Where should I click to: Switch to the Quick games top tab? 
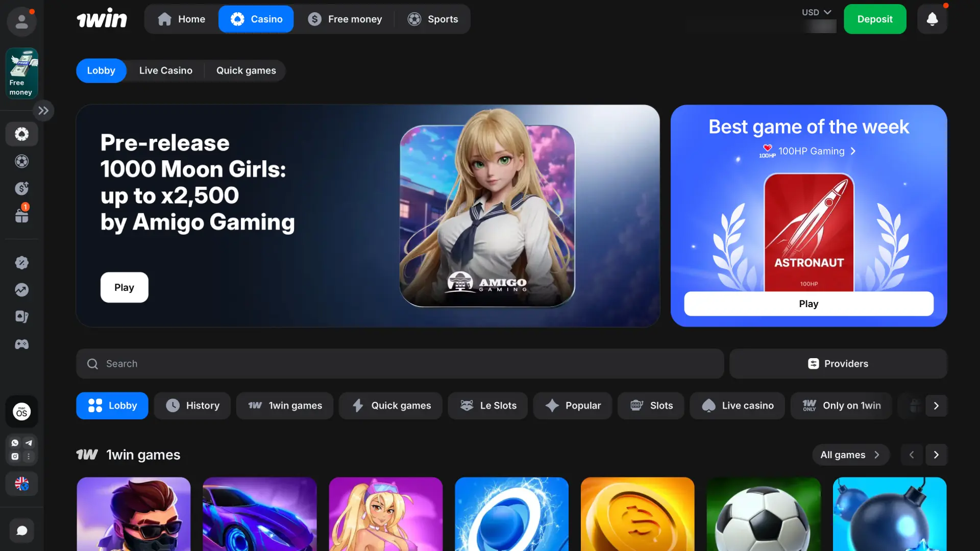coord(246,70)
